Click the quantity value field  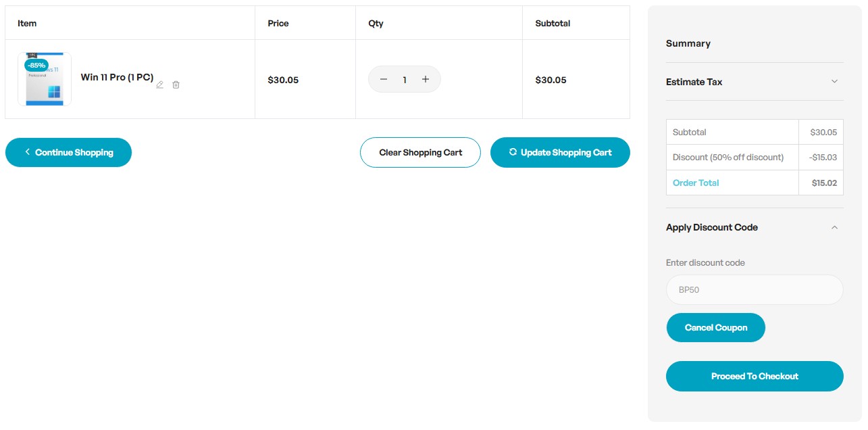pyautogui.click(x=405, y=80)
